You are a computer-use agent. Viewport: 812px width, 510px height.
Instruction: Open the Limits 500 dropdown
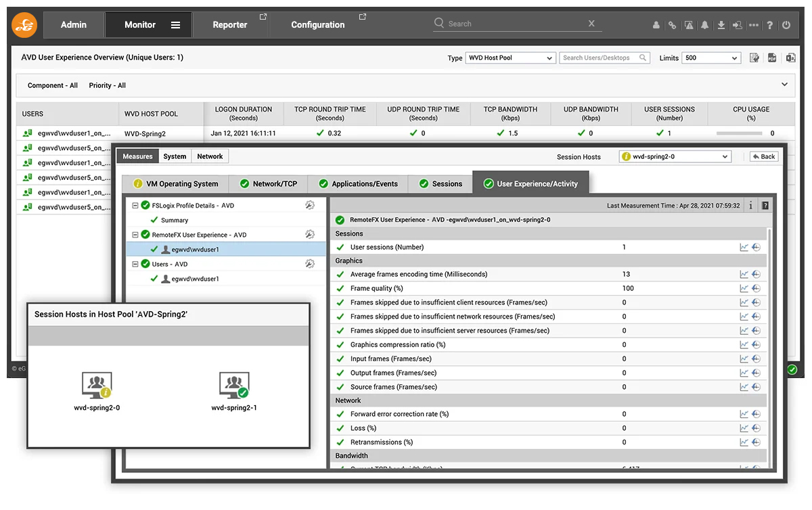click(711, 58)
